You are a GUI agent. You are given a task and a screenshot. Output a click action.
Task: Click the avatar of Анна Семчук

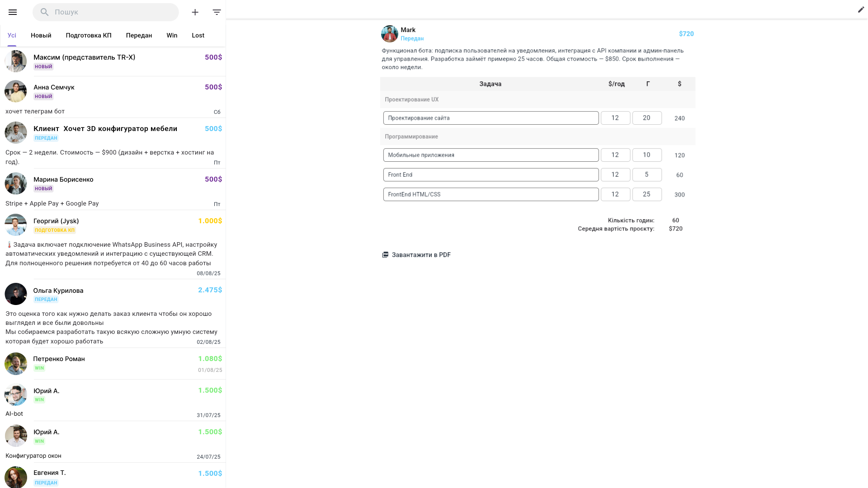15,91
